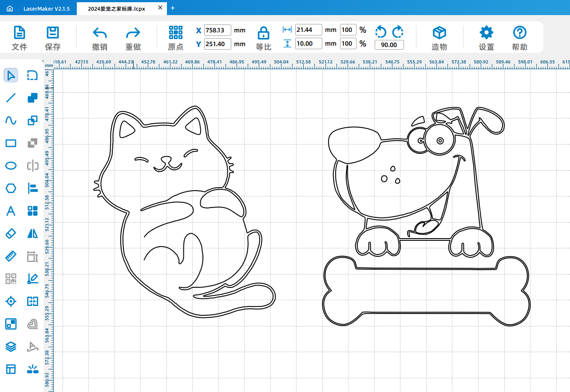
Task: Select the ruler measure tool
Action: pyautogui.click(x=11, y=256)
